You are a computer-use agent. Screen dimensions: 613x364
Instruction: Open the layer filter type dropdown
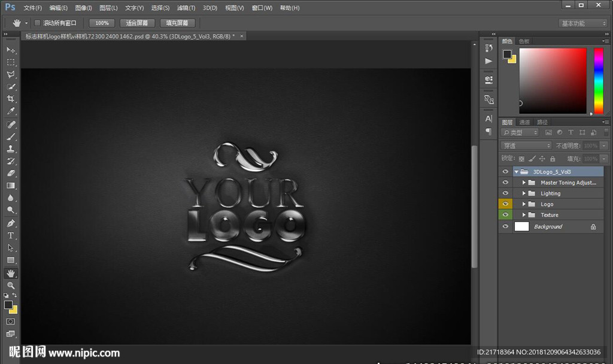[x=520, y=132]
